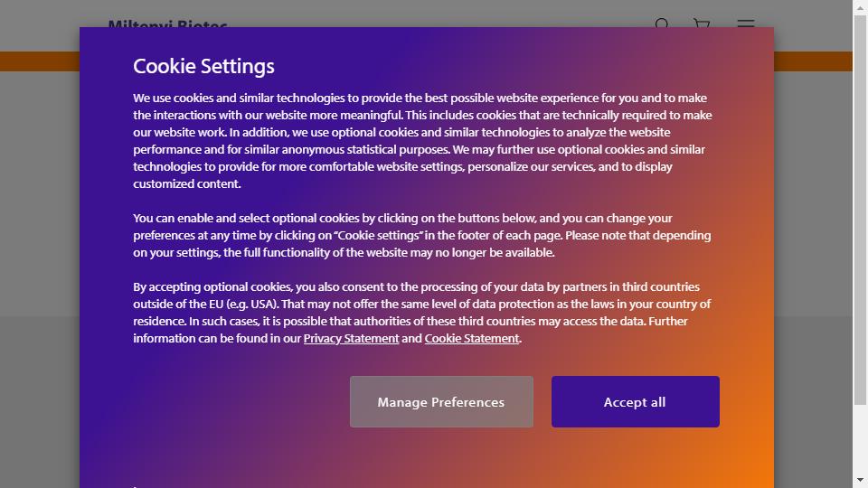Image resolution: width=868 pixels, height=488 pixels.
Task: Click the orange banner left of the dialog
Action: click(39, 61)
